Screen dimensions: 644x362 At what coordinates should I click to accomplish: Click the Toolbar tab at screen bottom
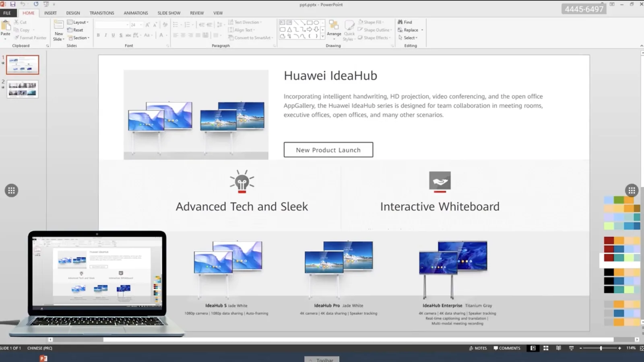322,359
